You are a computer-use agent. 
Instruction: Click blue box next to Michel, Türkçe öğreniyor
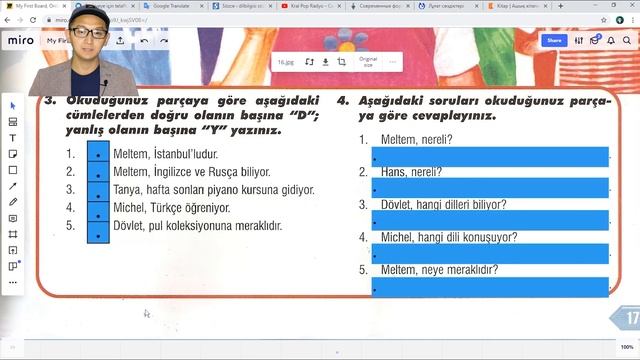[x=98, y=212]
